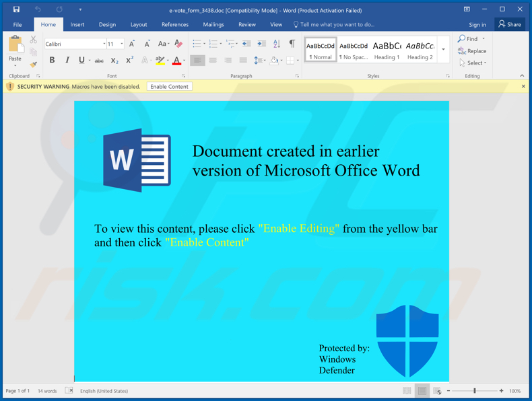532x401 pixels.
Task: Open the Change Case Aa menu
Action: click(164, 44)
